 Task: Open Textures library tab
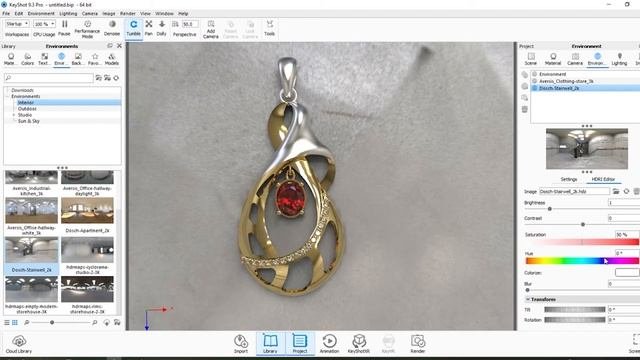coord(44,59)
